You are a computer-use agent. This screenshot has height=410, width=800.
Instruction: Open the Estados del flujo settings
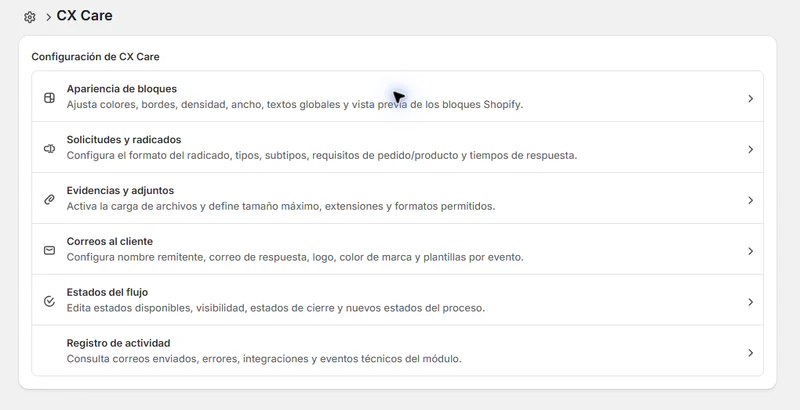(x=397, y=300)
